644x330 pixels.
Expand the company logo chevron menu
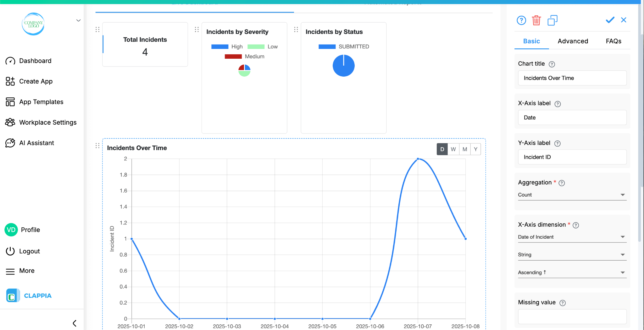pos(78,20)
